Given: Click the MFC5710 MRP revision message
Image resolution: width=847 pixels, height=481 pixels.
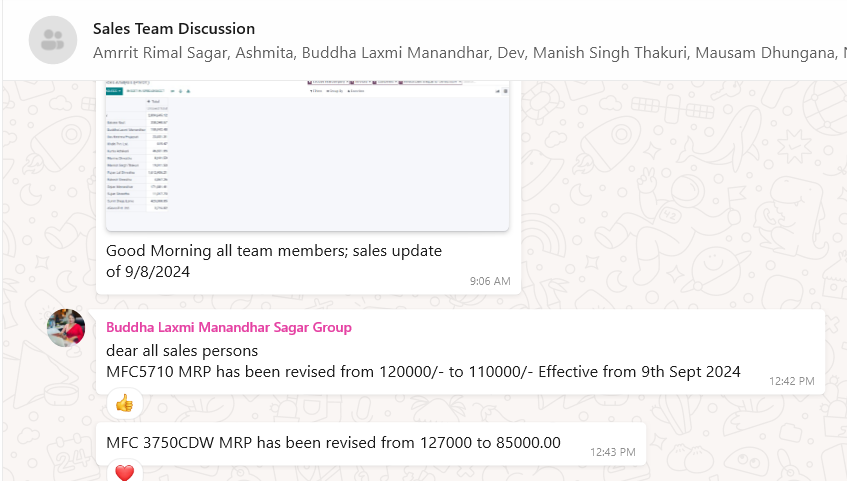Looking at the screenshot, I should click(x=423, y=372).
